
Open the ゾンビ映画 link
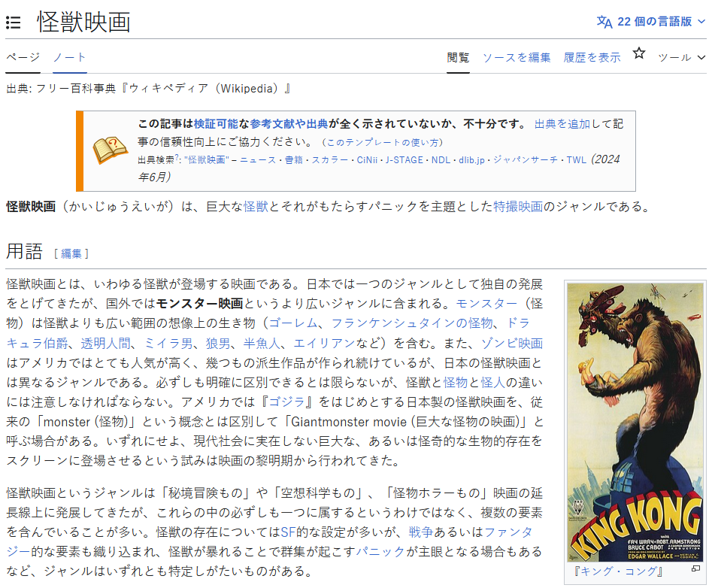point(512,344)
